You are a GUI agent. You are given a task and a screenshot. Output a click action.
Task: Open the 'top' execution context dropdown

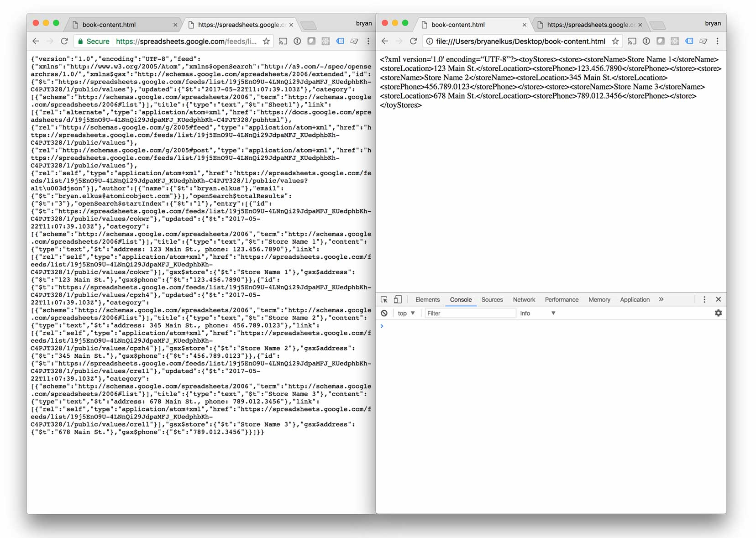tap(406, 313)
